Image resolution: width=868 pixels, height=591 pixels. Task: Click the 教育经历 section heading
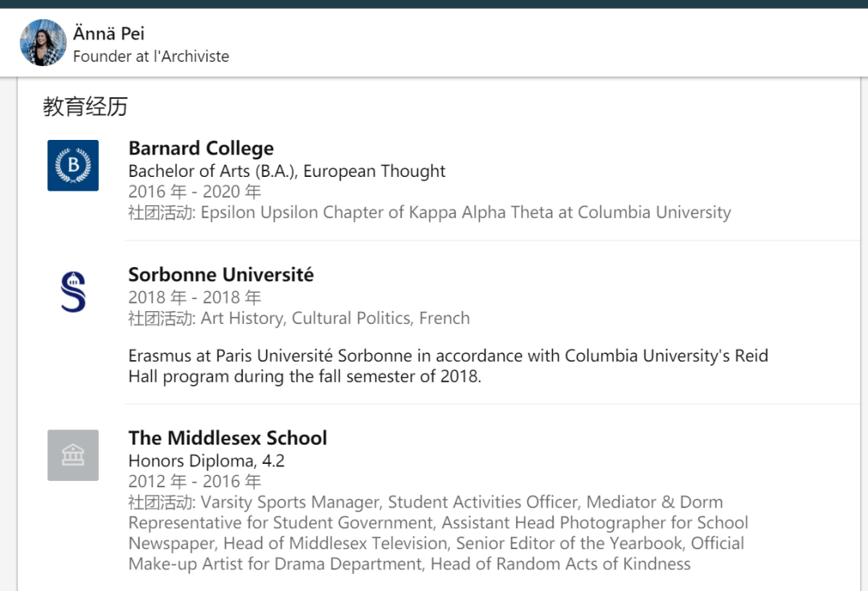[x=85, y=106]
